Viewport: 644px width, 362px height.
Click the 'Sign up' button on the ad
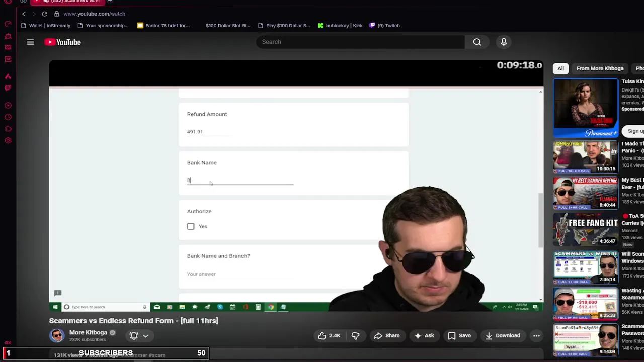click(634, 131)
